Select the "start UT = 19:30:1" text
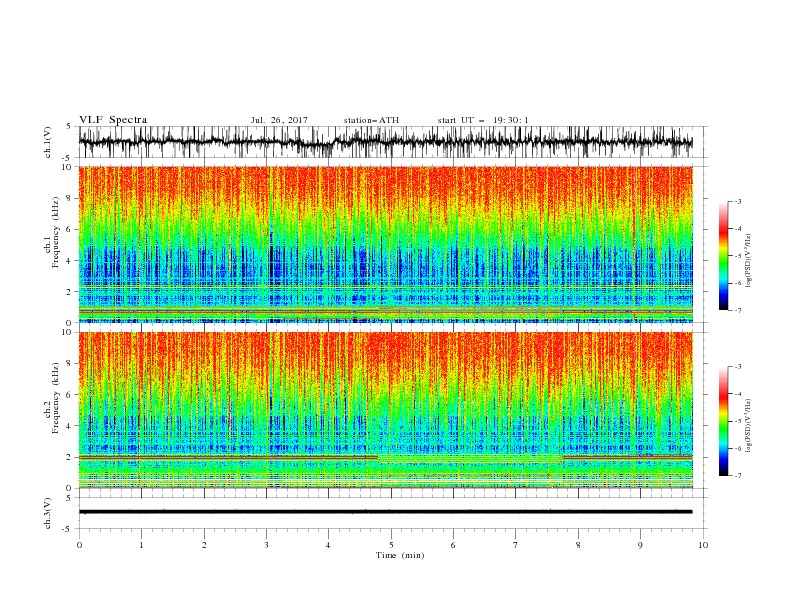The width and height of the screenshot is (792, 612). click(483, 120)
